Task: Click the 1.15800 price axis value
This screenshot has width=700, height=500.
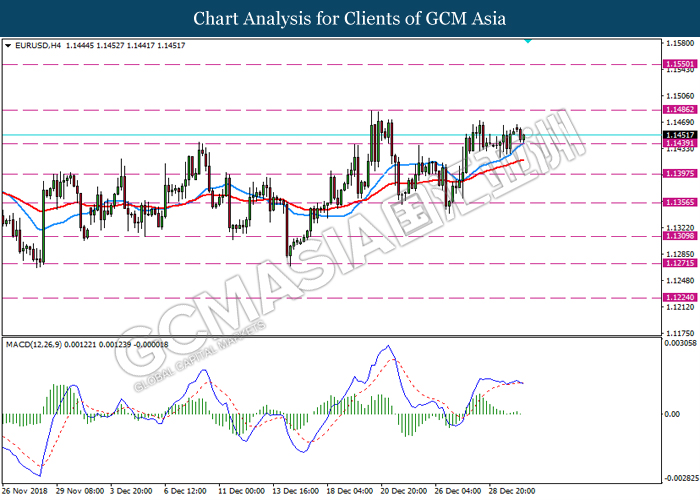Action: pyautogui.click(x=680, y=43)
